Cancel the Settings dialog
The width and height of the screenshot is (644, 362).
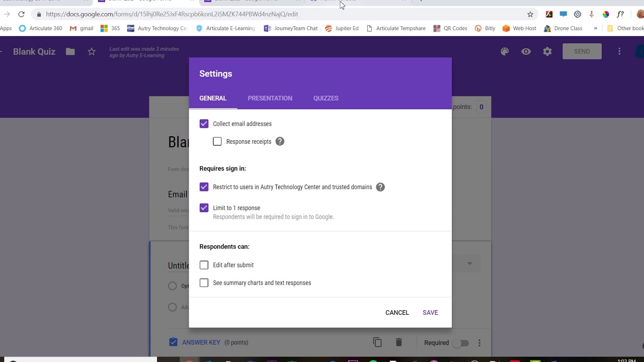[x=397, y=313]
